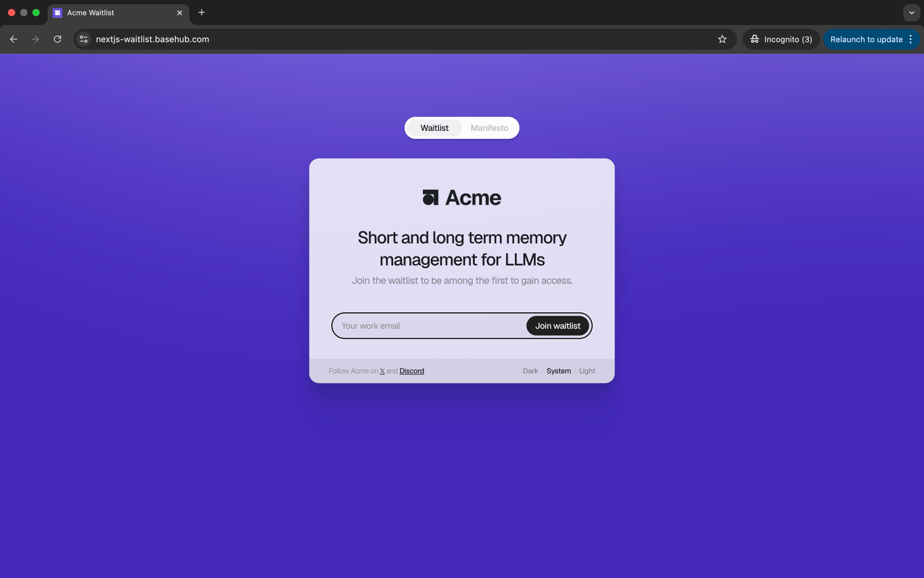
Task: Open the Discord link
Action: 411,371
